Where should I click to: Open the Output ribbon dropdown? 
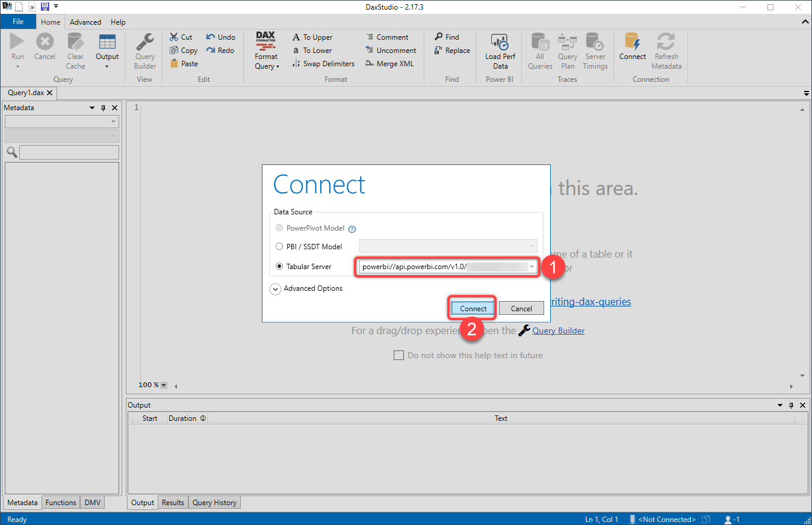(107, 66)
